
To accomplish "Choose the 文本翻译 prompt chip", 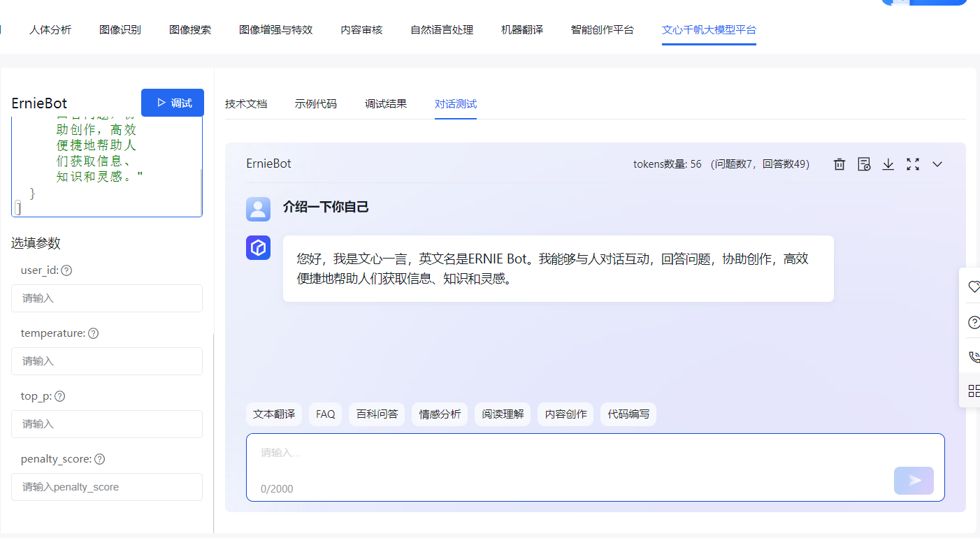I will coord(274,414).
